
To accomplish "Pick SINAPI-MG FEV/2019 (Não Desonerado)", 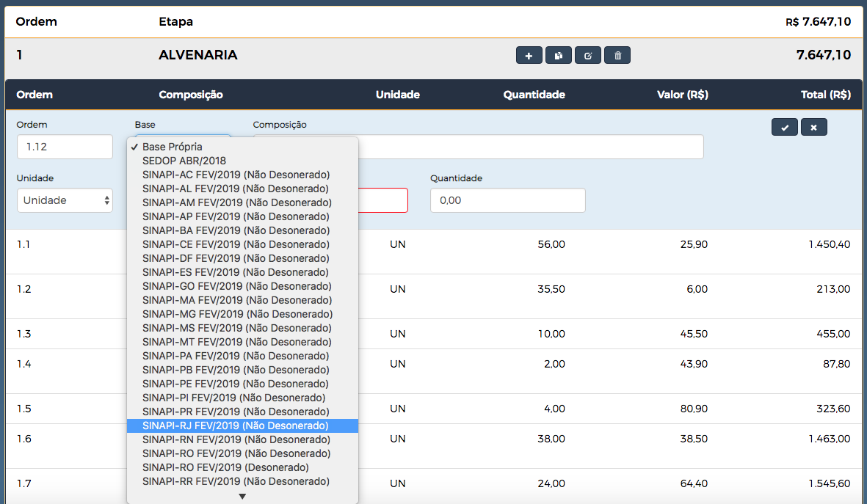I will click(x=243, y=314).
